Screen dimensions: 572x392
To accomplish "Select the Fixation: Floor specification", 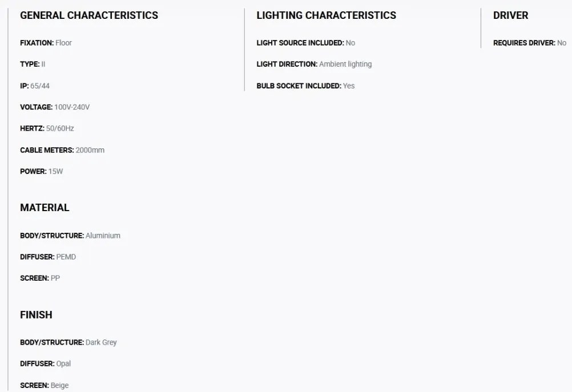I will [x=46, y=43].
